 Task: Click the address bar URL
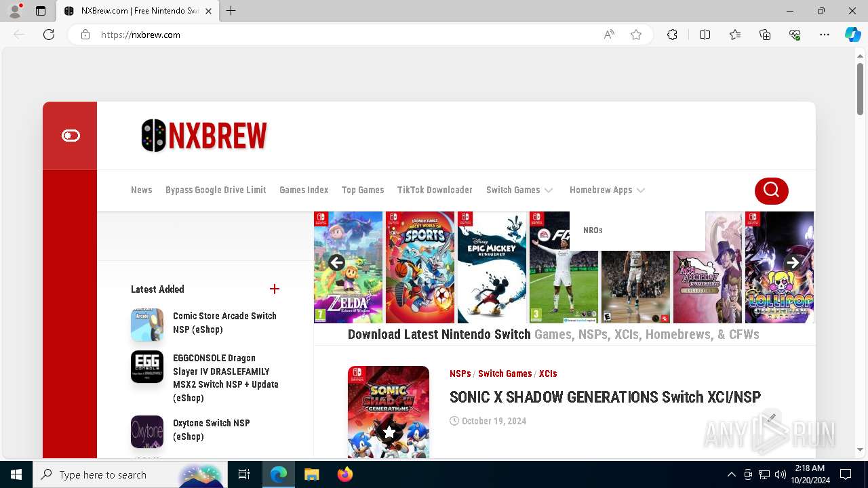(x=140, y=35)
